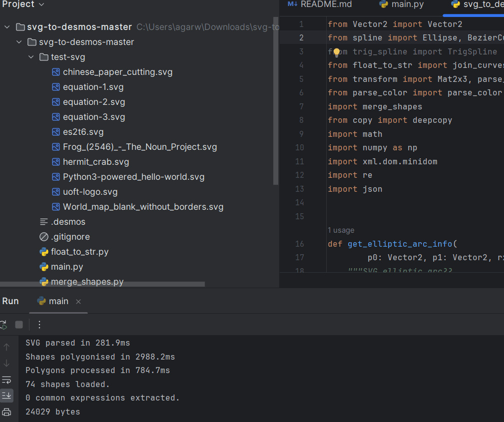
Task: Switch to the main.py editor tab
Action: pos(402,4)
